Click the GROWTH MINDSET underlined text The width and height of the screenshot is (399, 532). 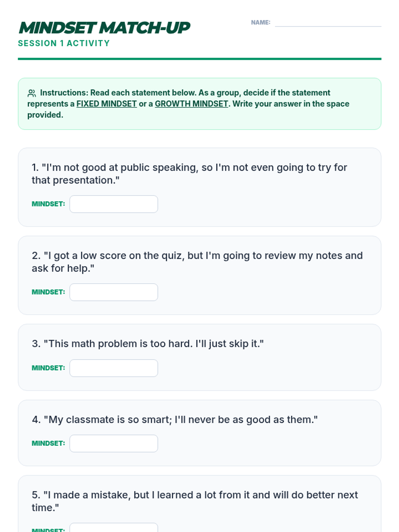(192, 104)
